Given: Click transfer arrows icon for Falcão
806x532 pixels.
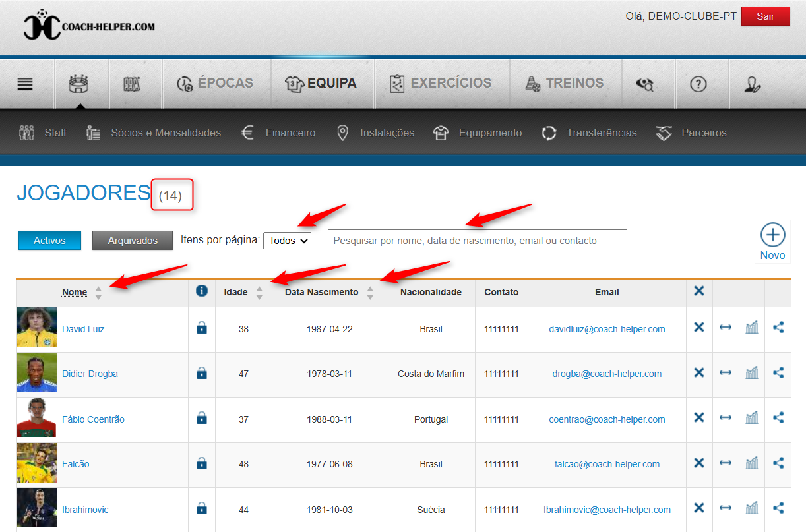Looking at the screenshot, I should point(726,463).
